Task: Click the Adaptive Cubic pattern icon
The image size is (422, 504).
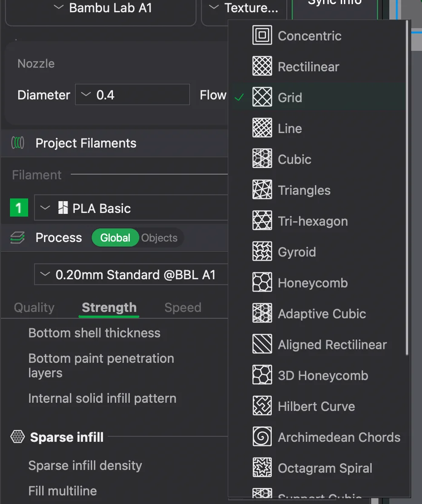Action: coord(262,313)
